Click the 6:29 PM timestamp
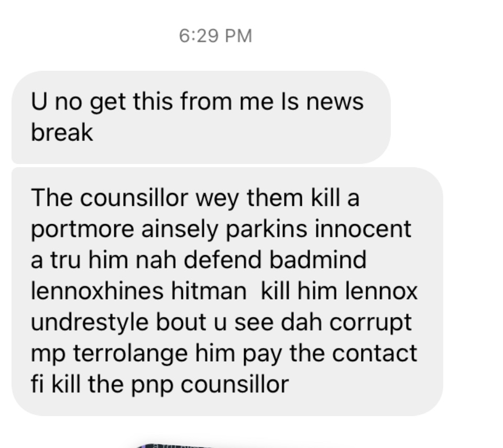This screenshot has width=503, height=448. tap(215, 36)
